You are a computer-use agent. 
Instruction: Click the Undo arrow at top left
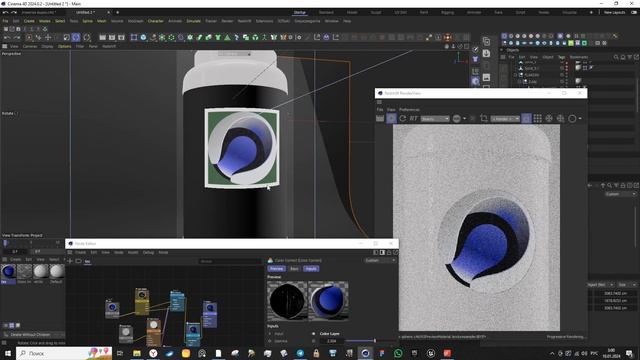[x=5, y=13]
